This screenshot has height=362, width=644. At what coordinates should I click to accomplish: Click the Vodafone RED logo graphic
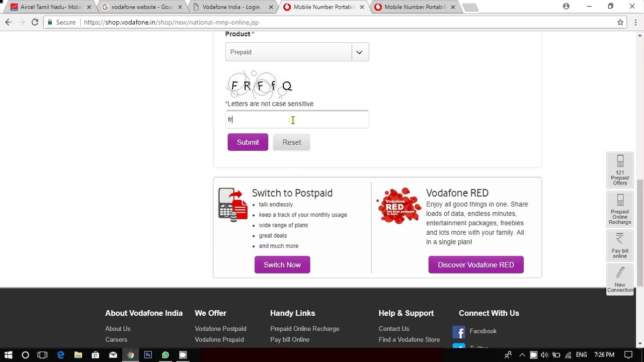(x=398, y=206)
